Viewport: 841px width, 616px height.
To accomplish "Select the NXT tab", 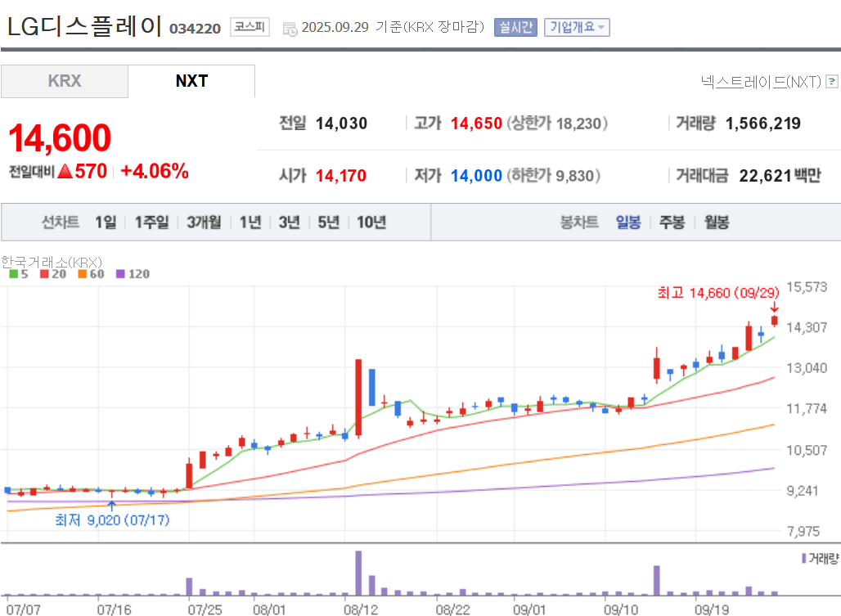I will [191, 81].
